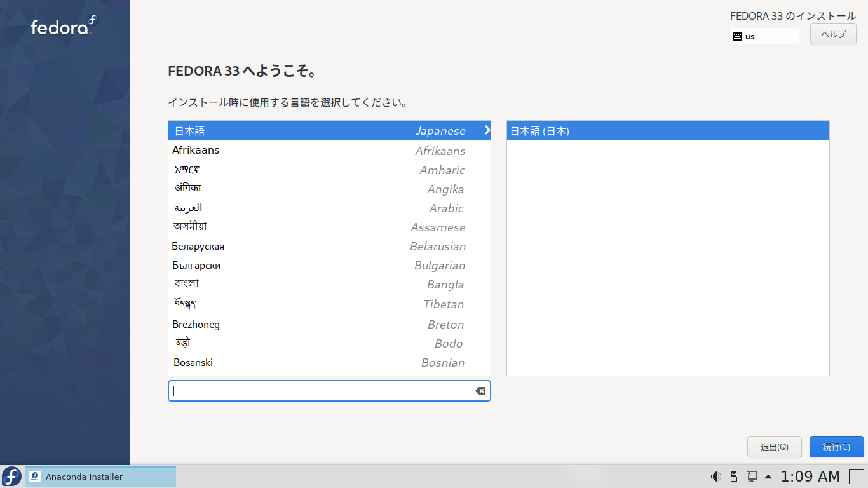
Task: Clear the language search field icon
Action: click(480, 391)
